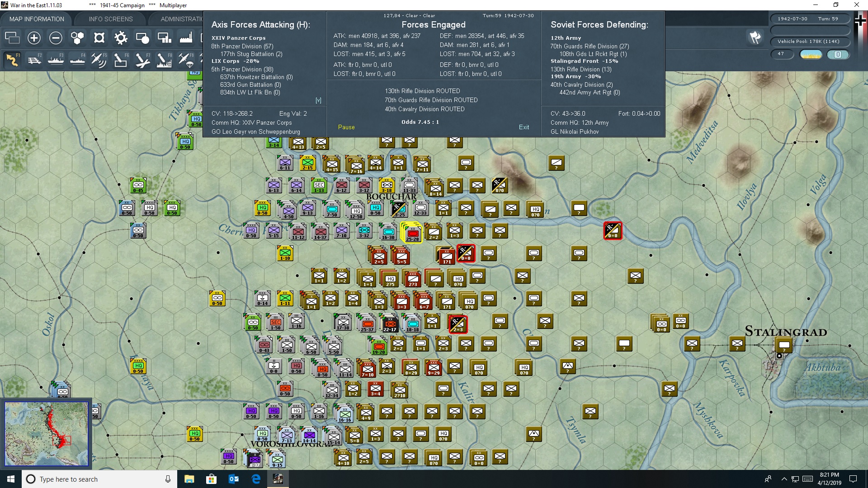This screenshot has height=488, width=868.
Task: Click GO Leo Geyr von Schweppenburg name
Action: click(256, 132)
